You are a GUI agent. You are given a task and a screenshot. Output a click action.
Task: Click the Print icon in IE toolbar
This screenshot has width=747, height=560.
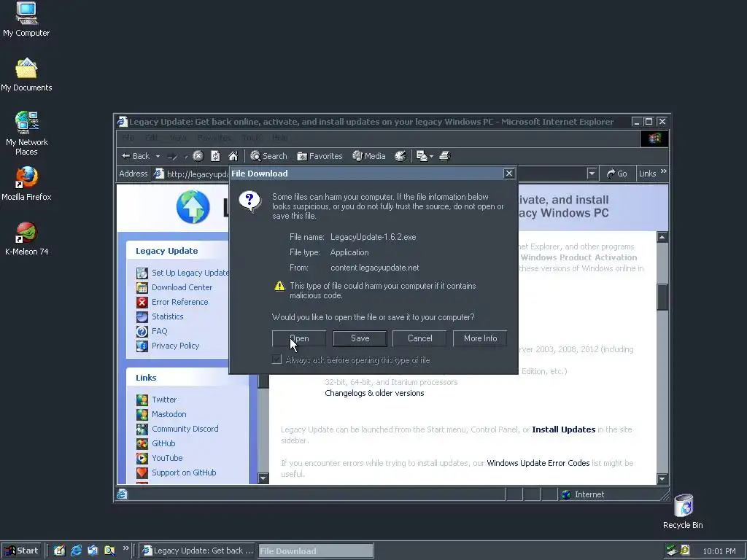pyautogui.click(x=444, y=156)
